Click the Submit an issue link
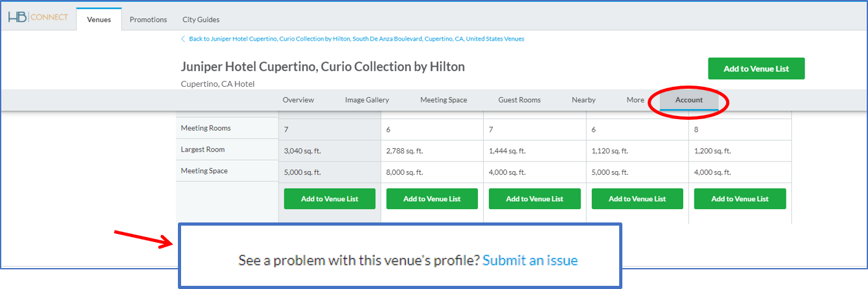This screenshot has height=289, width=868. click(x=530, y=260)
